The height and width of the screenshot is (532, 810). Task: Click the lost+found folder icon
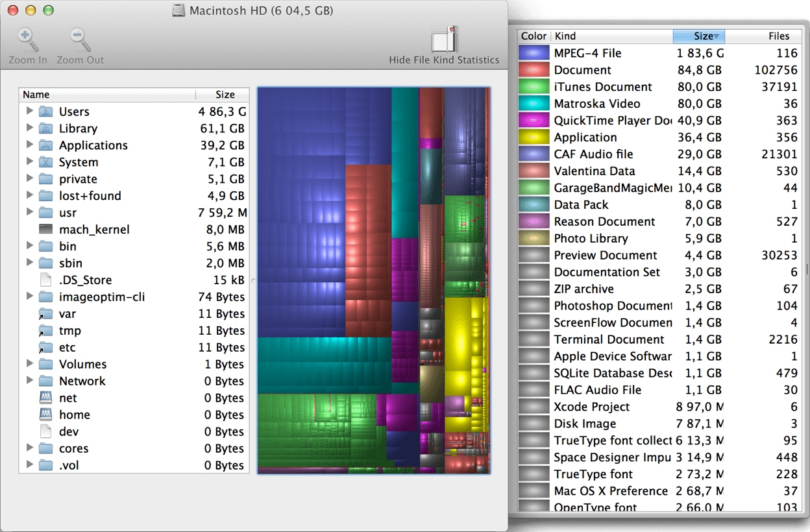point(45,196)
